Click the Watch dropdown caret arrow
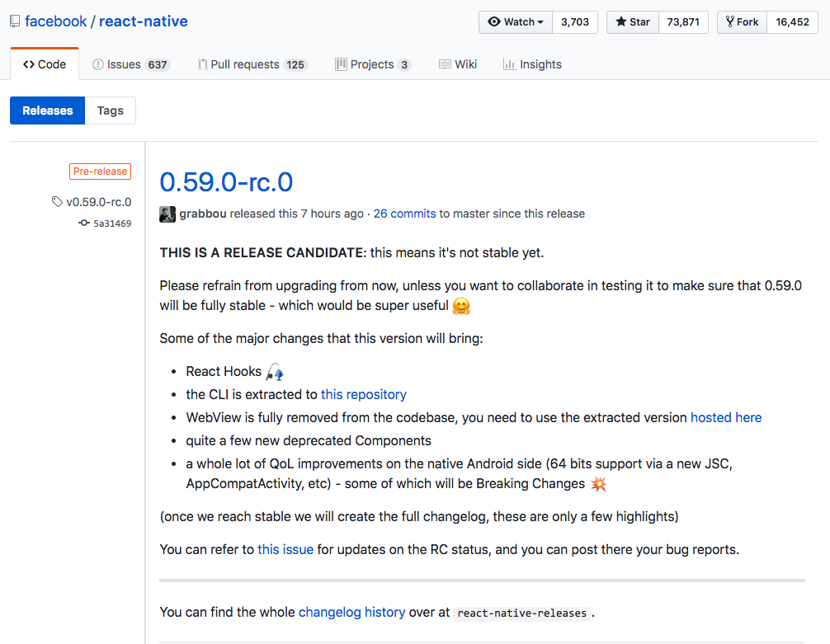 pyautogui.click(x=540, y=22)
